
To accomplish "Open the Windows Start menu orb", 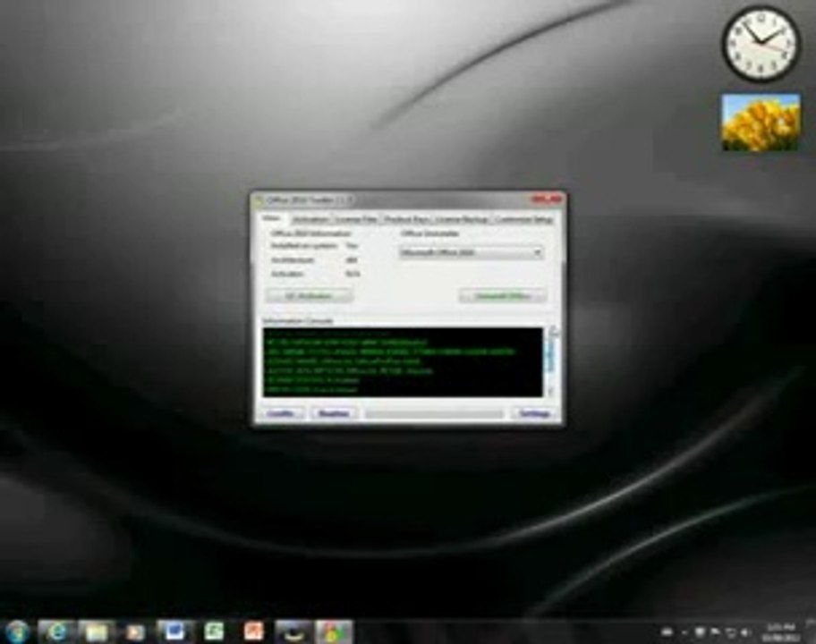I will (18, 631).
